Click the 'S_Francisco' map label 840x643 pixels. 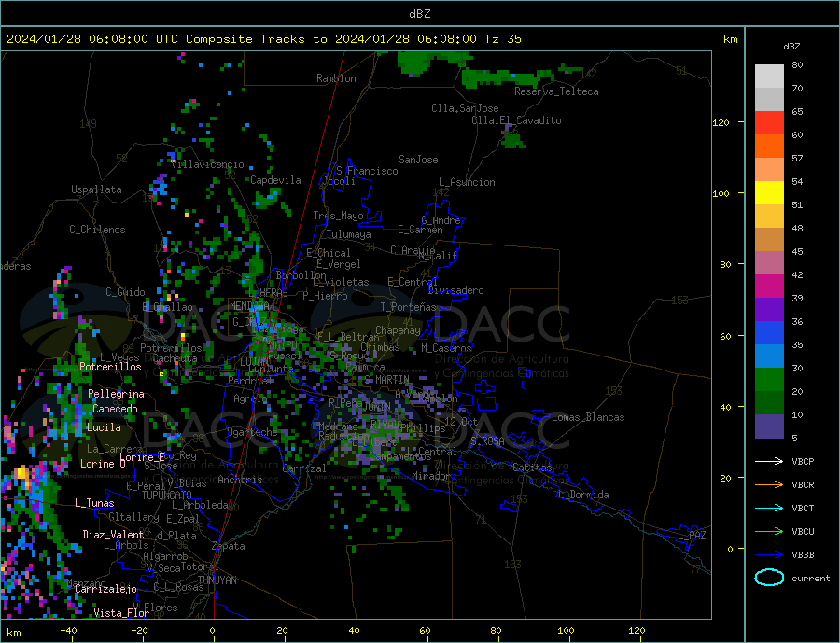tap(367, 171)
